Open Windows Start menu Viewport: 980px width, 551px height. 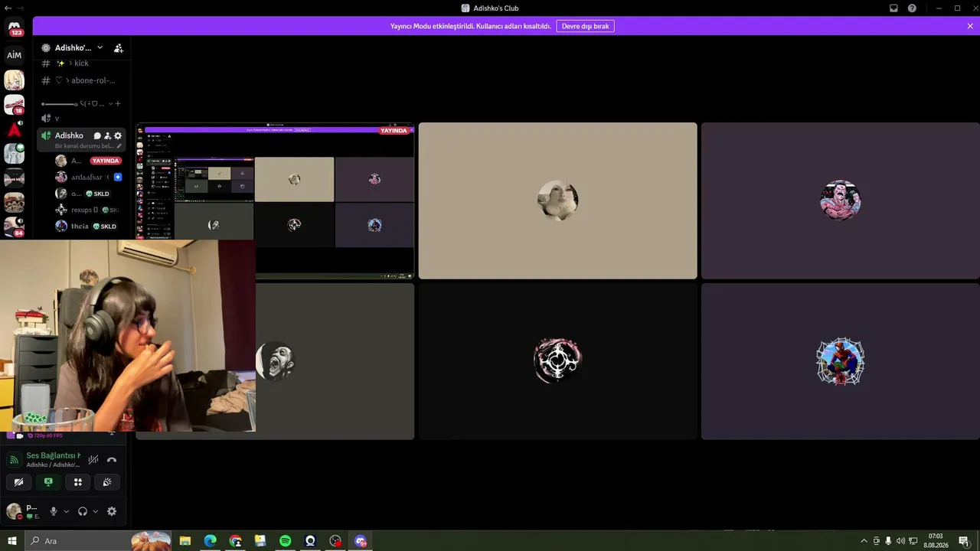pyautogui.click(x=12, y=541)
